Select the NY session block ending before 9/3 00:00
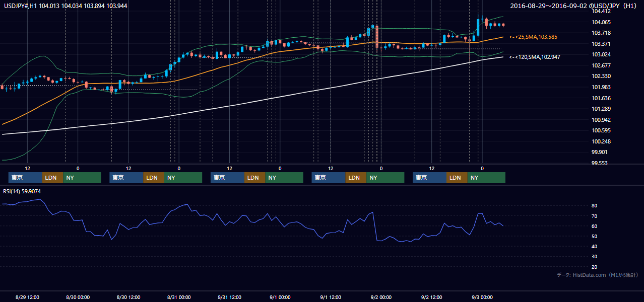Screen dimensions: 644x302 486,178
